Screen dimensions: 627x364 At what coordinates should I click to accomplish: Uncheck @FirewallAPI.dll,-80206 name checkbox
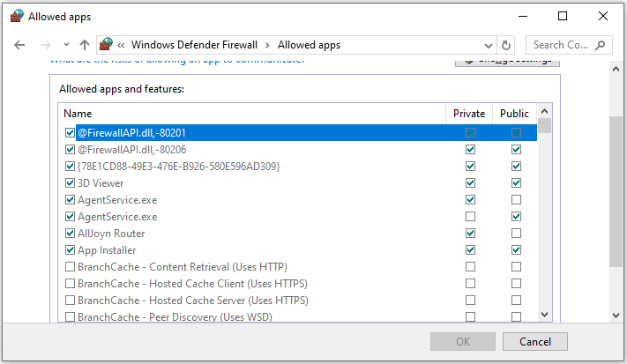click(x=70, y=150)
